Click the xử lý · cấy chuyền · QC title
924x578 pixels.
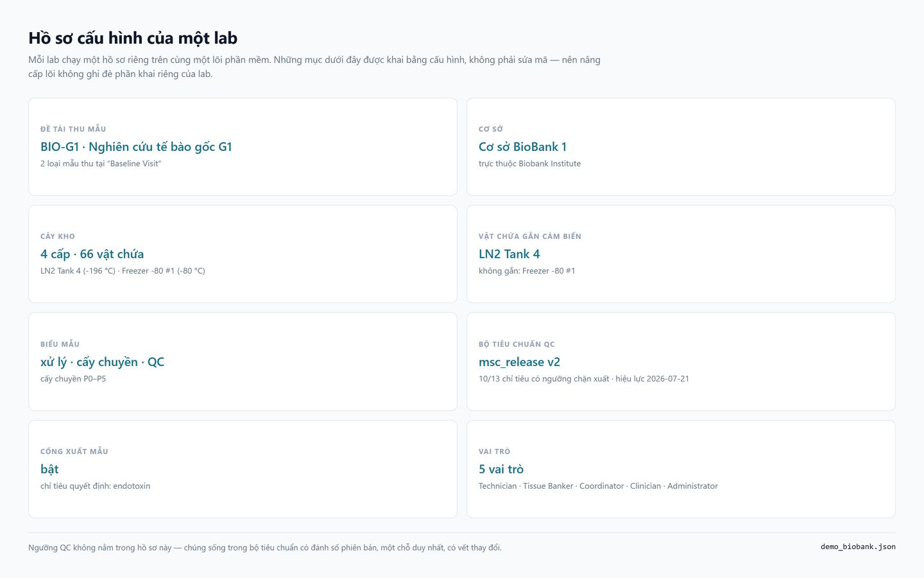(x=102, y=362)
